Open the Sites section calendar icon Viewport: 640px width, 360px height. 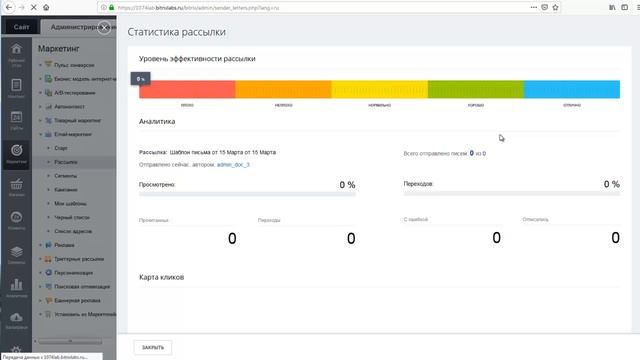coord(16,117)
